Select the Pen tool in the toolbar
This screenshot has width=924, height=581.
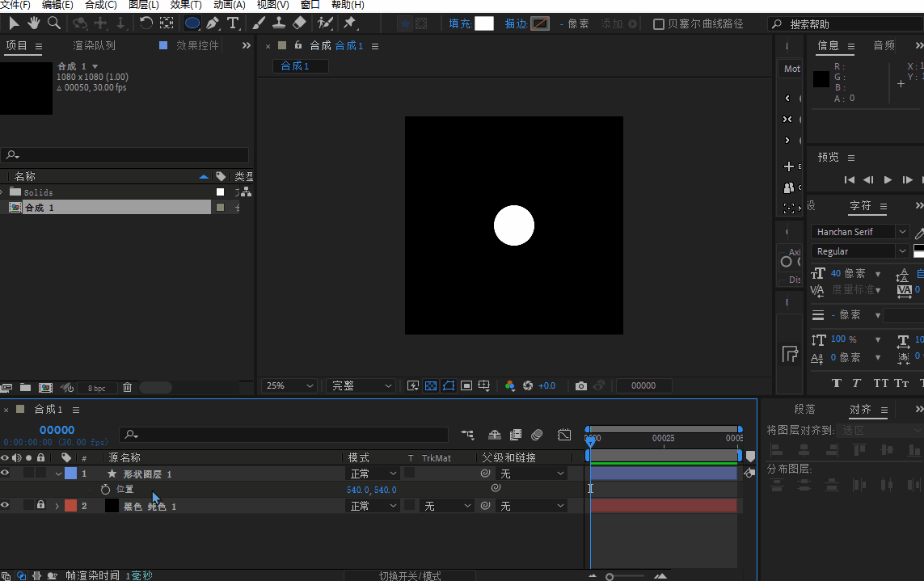pyautogui.click(x=213, y=23)
